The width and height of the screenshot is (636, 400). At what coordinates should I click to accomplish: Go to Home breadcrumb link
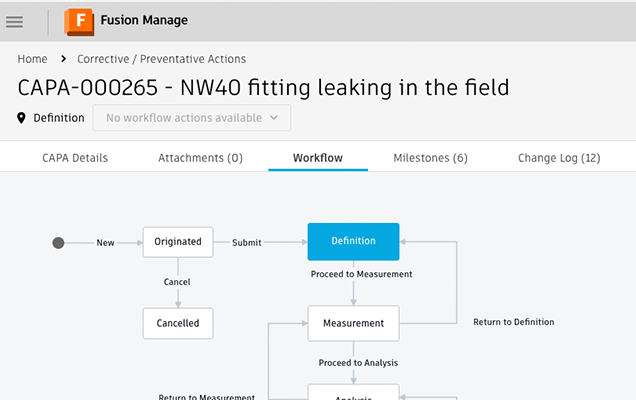pos(32,59)
